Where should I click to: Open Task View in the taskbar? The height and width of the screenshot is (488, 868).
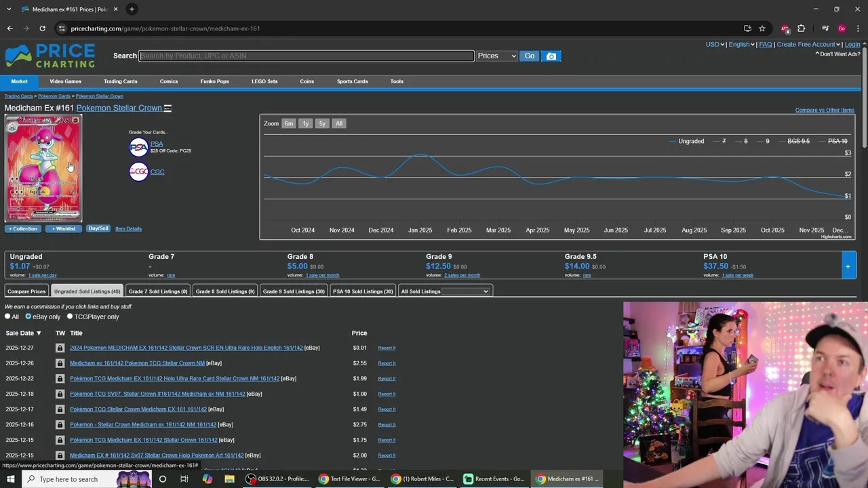pyautogui.click(x=184, y=479)
